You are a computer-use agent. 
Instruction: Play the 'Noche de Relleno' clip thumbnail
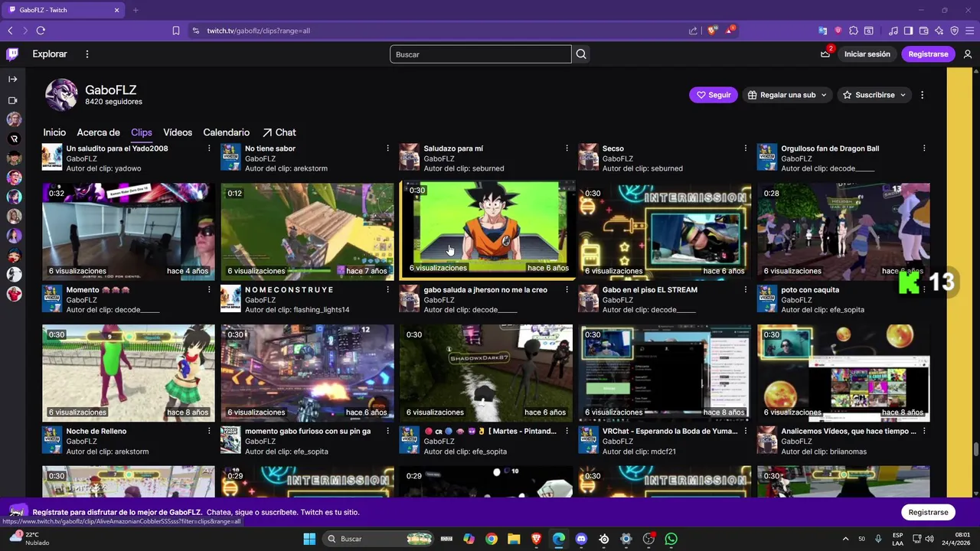129,373
